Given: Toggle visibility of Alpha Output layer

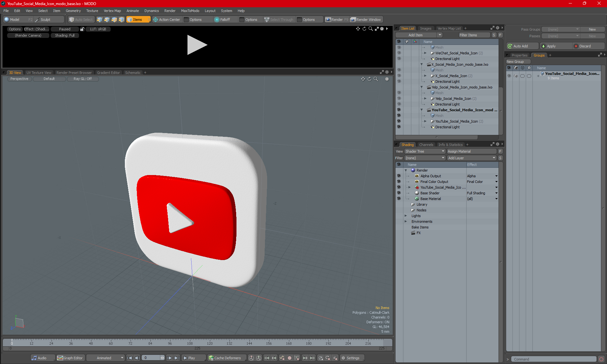Looking at the screenshot, I should click(399, 176).
